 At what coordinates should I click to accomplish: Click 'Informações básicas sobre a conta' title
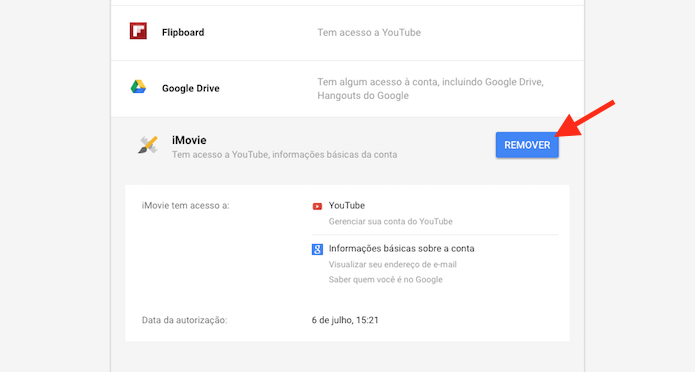(402, 248)
